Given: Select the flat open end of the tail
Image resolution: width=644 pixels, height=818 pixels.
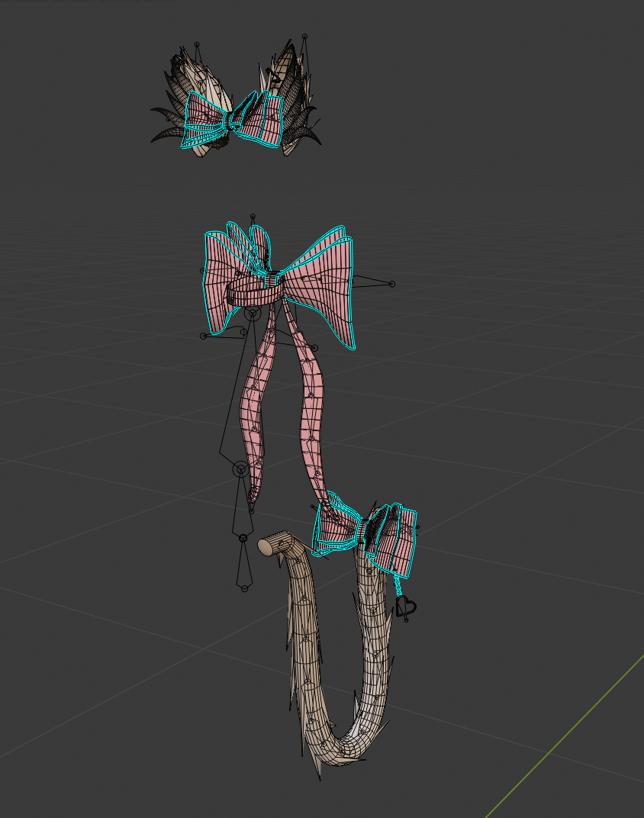Looking at the screenshot, I should pos(265,546).
